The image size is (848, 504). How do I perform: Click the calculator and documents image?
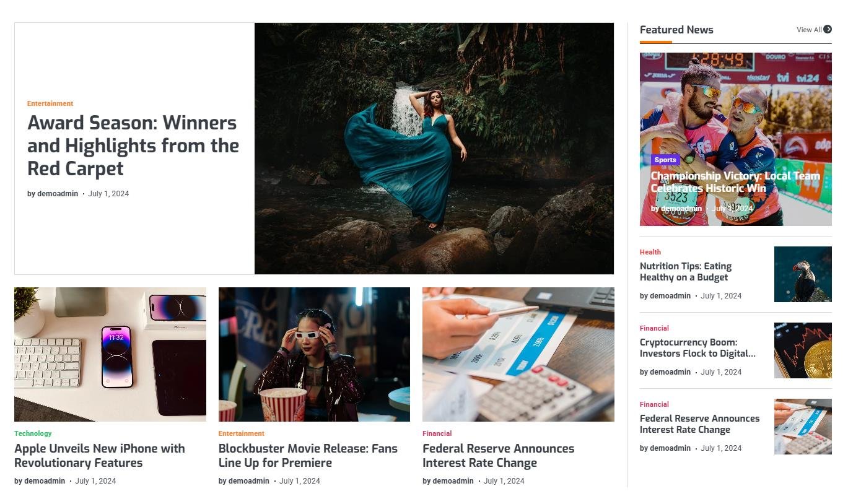(x=518, y=354)
